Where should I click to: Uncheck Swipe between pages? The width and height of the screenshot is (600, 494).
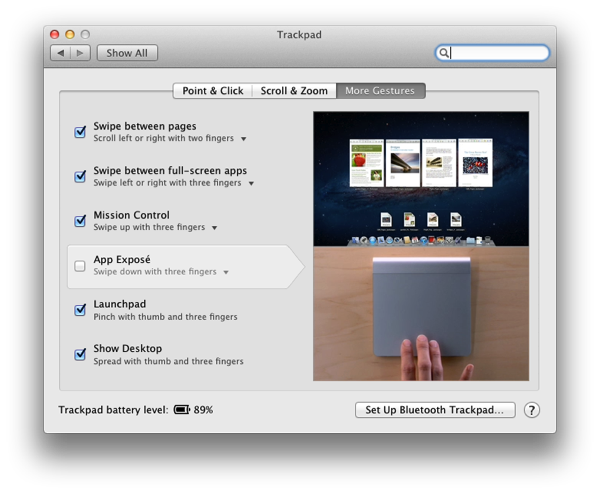(80, 132)
